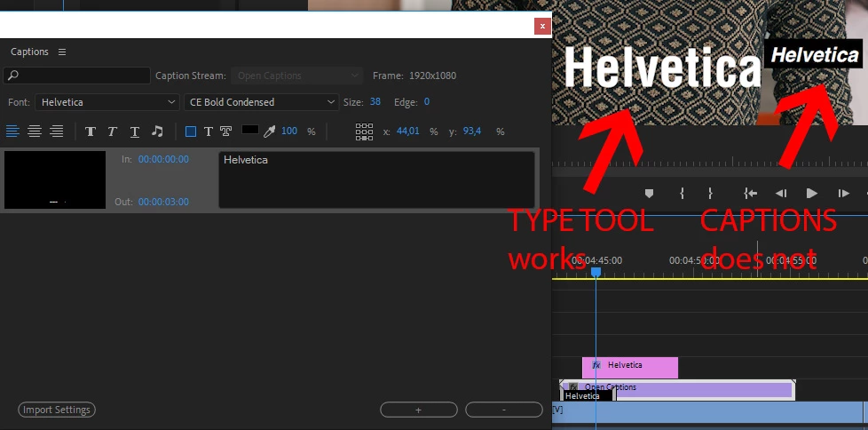Image resolution: width=868 pixels, height=430 pixels.
Task: Select the Captions panel tab
Action: [x=29, y=52]
